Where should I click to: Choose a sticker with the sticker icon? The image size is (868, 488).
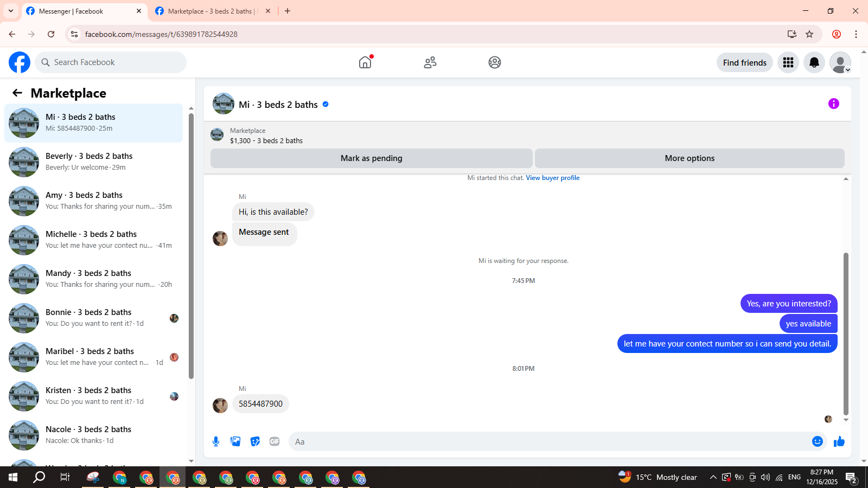point(255,441)
